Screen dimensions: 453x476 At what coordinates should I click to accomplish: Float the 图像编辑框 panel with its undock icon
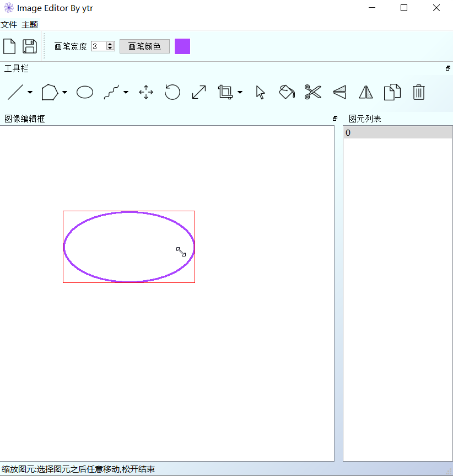coord(335,119)
